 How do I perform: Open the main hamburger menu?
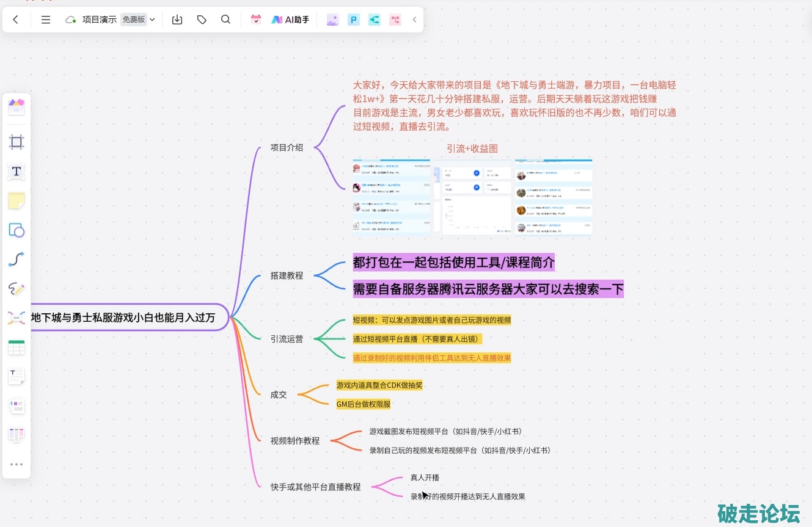pos(46,20)
